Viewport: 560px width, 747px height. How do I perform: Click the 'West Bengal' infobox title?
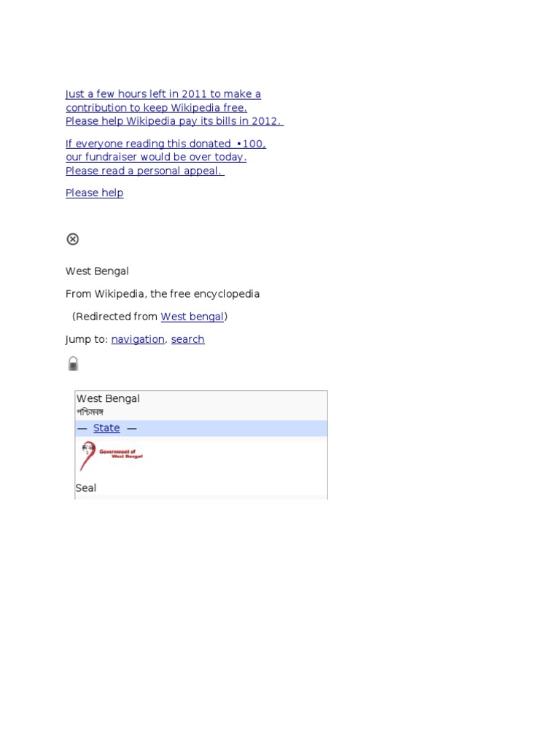click(x=108, y=398)
